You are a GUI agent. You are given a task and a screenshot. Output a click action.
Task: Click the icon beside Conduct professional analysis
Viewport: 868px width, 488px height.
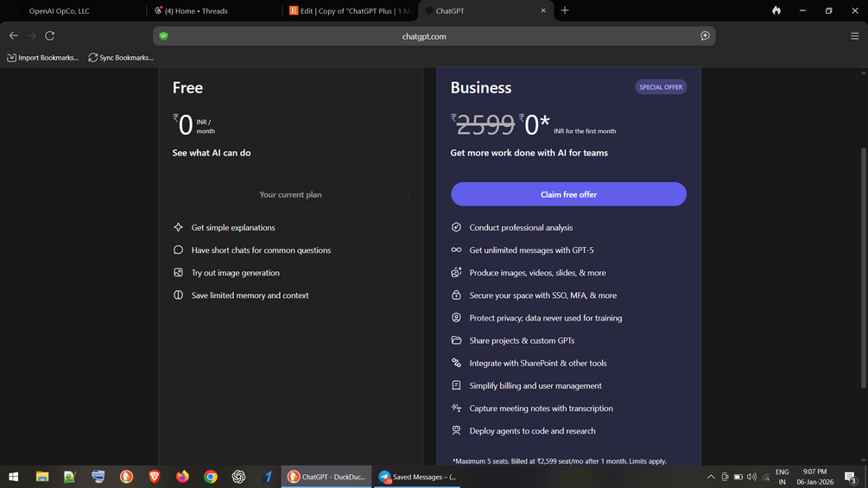(x=456, y=227)
